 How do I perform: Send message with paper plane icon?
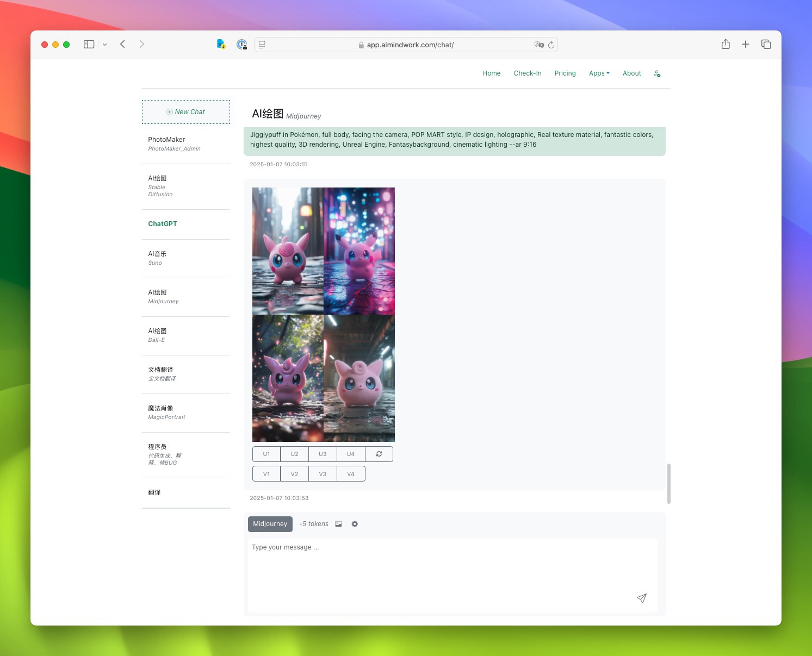642,598
